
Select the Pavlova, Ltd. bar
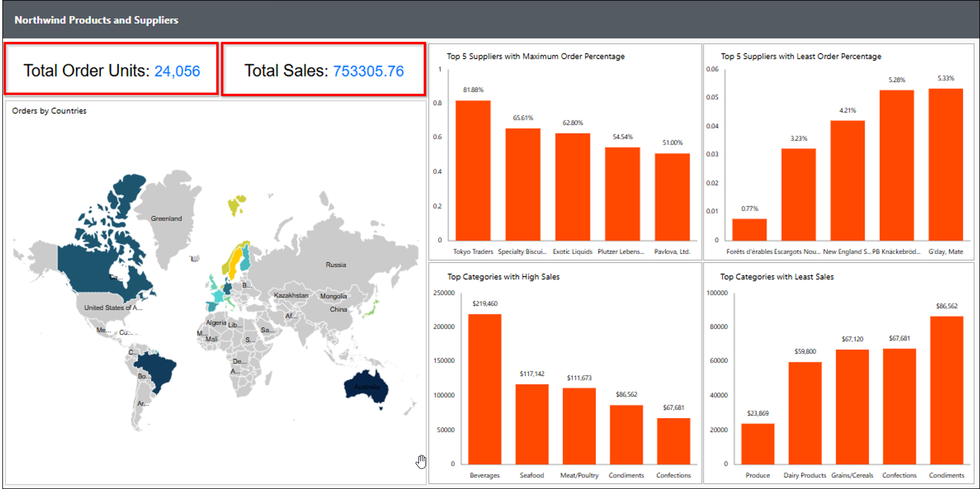coord(672,197)
